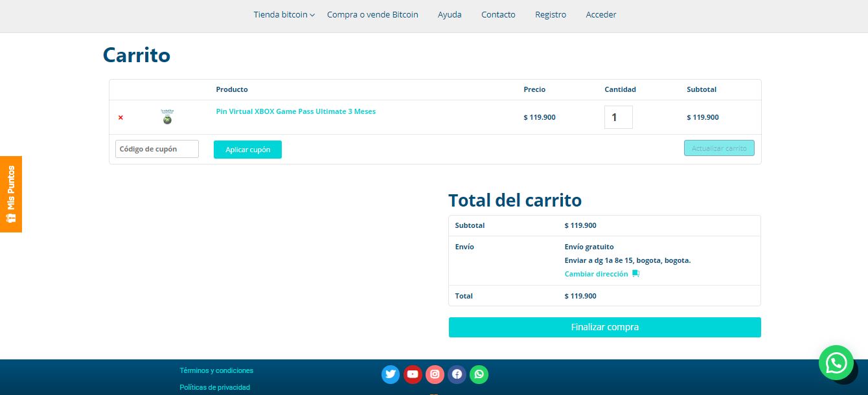This screenshot has height=395, width=868.
Task: Open the orange Mis Puntos side tab
Action: (x=11, y=194)
